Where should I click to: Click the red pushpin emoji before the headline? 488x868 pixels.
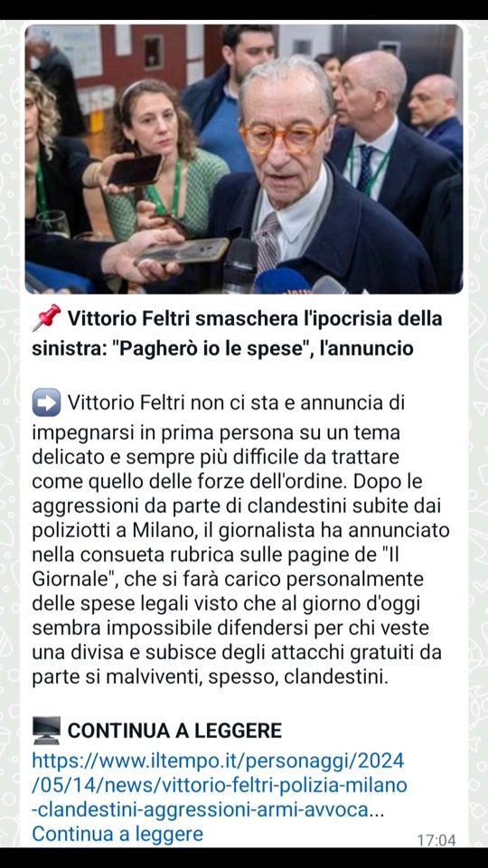tap(46, 318)
